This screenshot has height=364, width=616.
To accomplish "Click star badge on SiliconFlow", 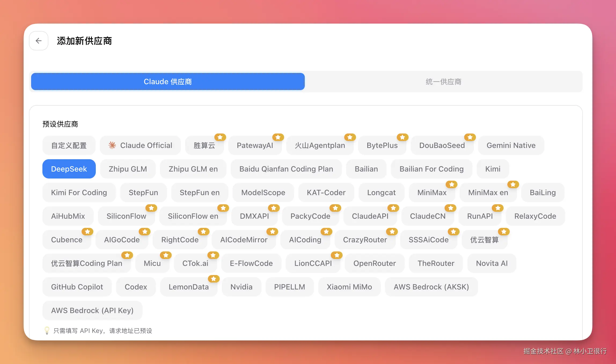I will [151, 208].
